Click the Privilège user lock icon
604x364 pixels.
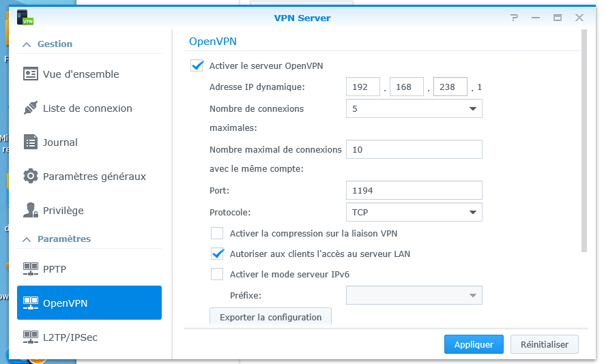pos(31,210)
